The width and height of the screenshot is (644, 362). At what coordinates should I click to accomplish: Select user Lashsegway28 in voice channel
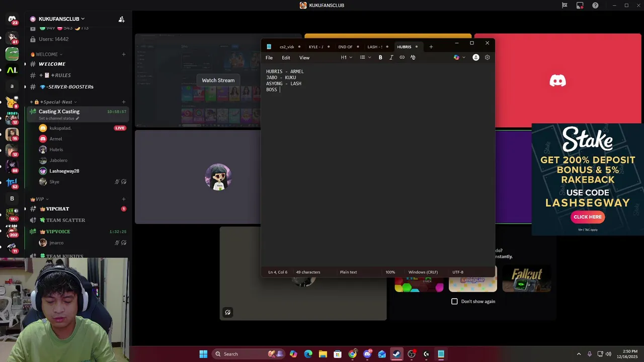[82, 171]
